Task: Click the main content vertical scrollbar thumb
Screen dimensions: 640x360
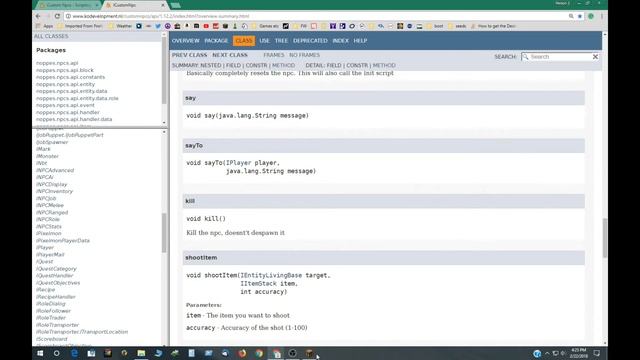Action: pos(604,238)
